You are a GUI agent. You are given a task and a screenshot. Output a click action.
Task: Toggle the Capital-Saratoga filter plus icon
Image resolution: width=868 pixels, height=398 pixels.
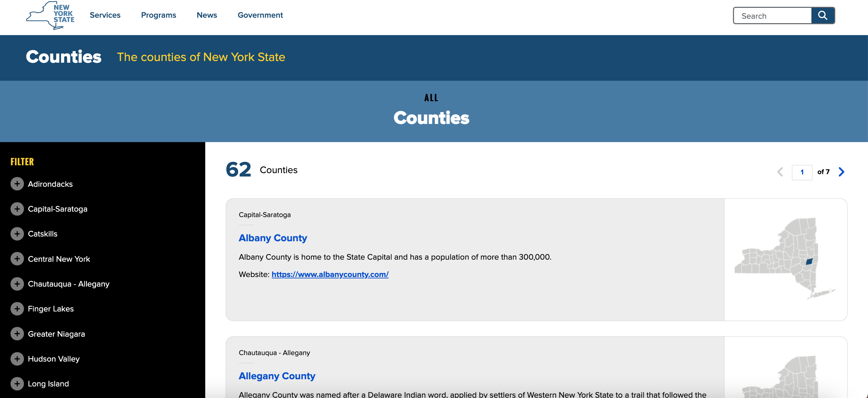pyautogui.click(x=17, y=209)
